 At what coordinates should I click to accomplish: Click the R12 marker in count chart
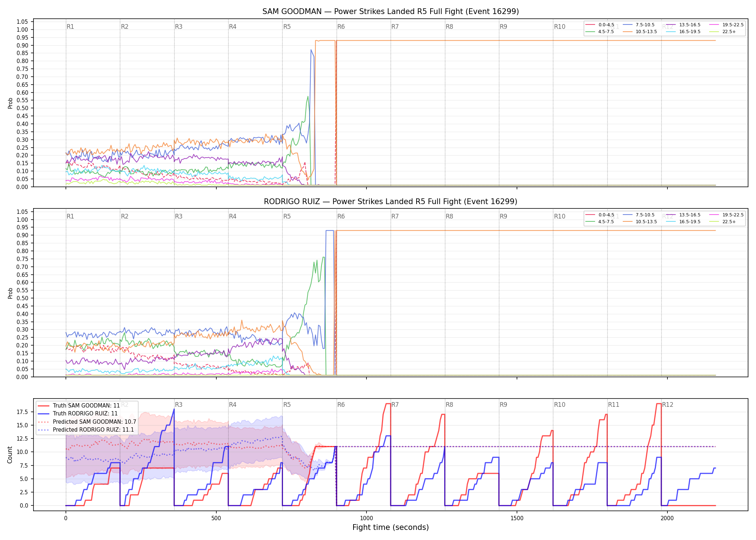[667, 405]
